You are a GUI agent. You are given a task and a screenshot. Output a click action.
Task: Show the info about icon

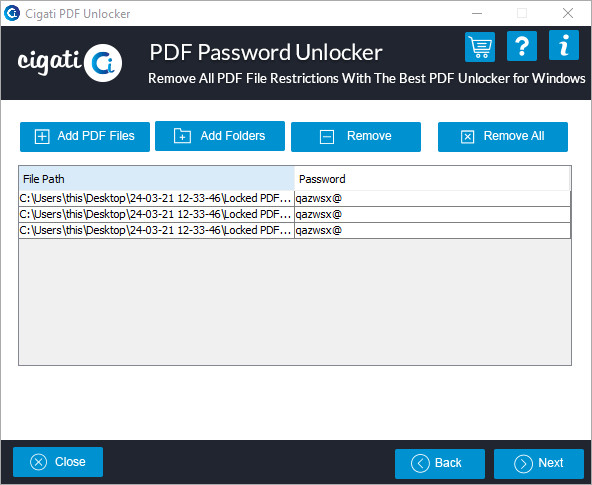pos(564,45)
